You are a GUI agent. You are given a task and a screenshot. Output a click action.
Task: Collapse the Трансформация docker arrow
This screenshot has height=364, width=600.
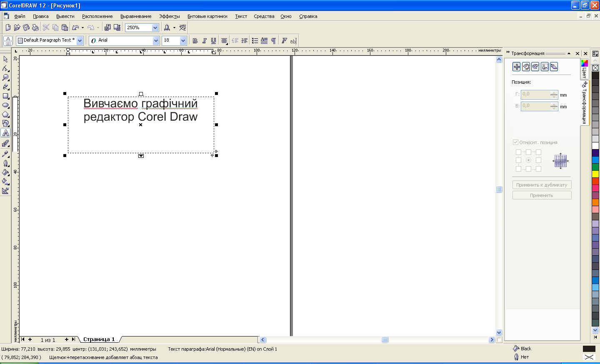[x=569, y=53]
